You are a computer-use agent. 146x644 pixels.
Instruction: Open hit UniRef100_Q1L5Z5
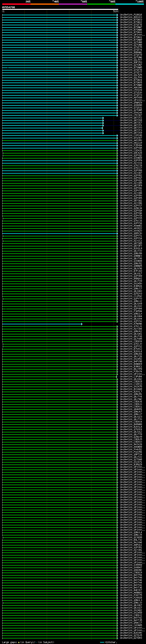131,75
